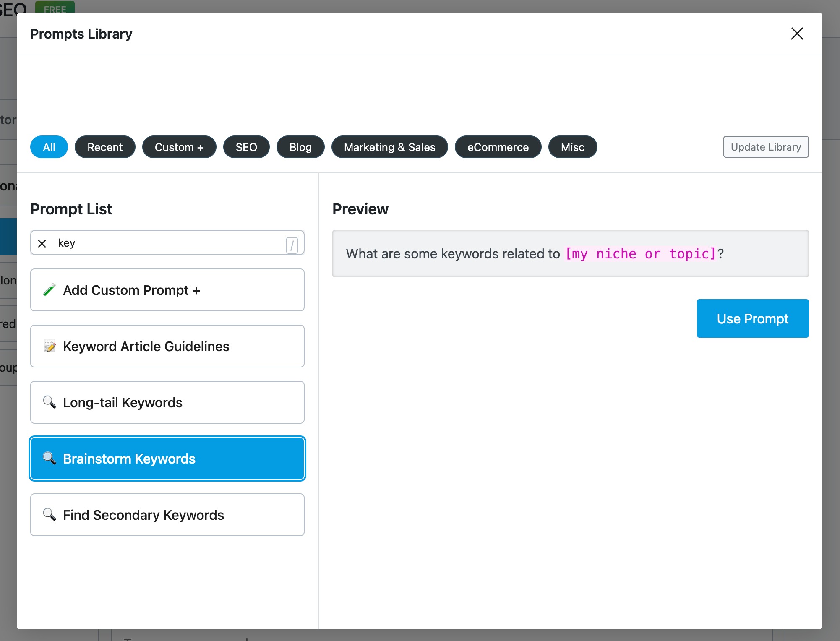Click magnifier icon on Find Secondary Keywords
Screen dimensions: 840x641
(x=50, y=515)
